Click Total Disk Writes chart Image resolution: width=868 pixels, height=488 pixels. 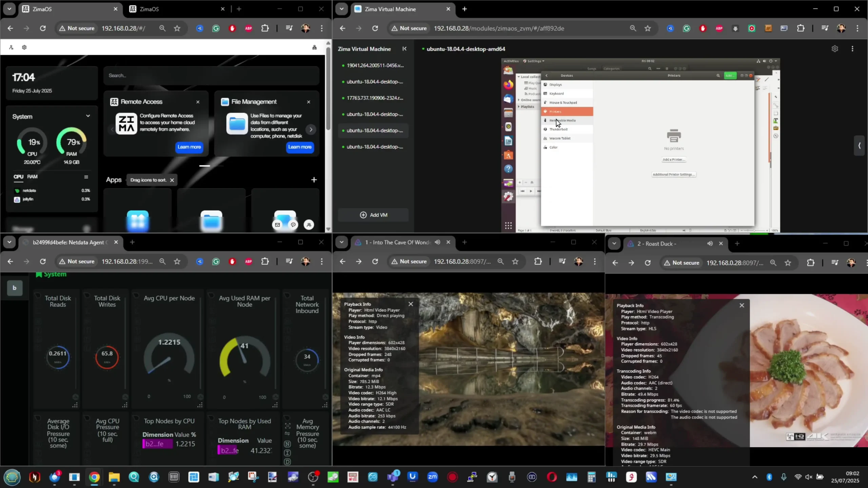(x=107, y=358)
